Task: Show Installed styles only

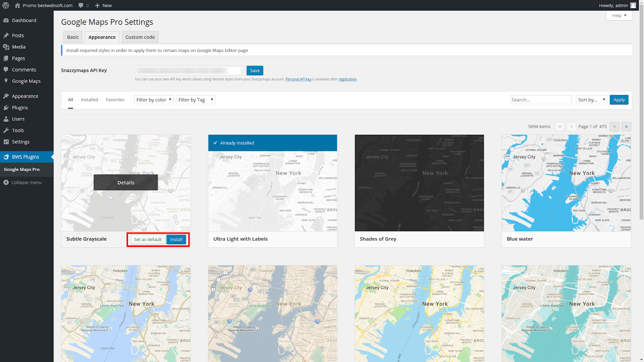Action: (89, 100)
